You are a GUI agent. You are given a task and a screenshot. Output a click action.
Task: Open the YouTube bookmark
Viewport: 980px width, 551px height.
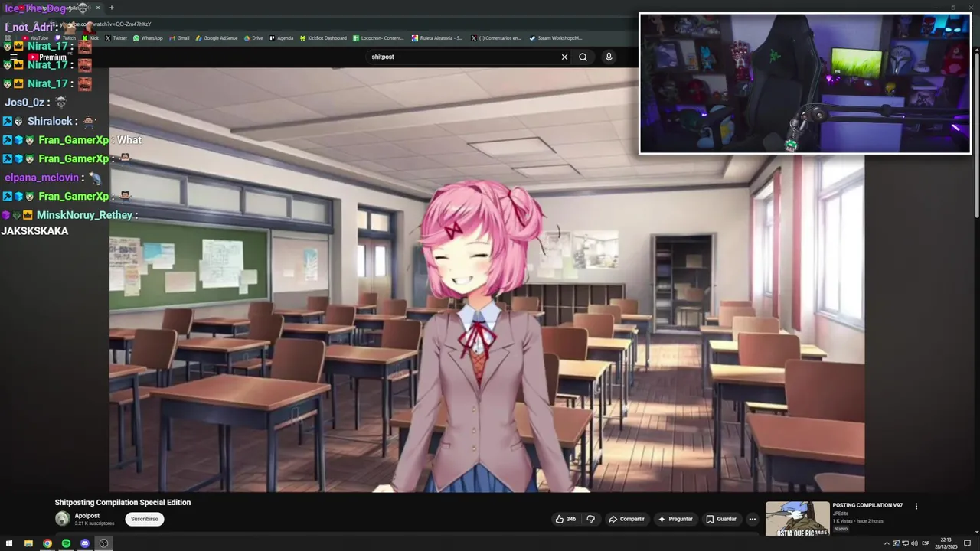coord(35,37)
